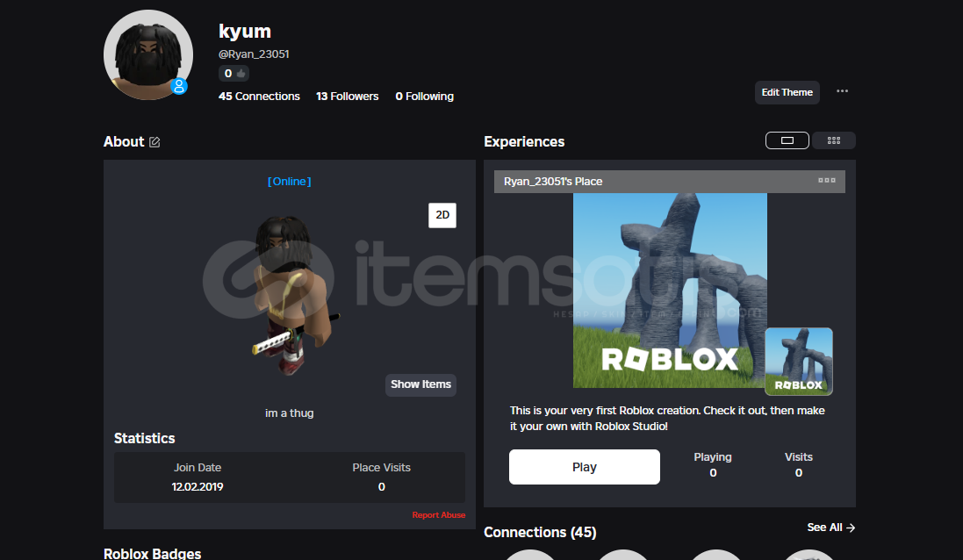Viewport: 963px width, 560px height.
Task: Switch avatar view to 2D
Action: coord(442,215)
